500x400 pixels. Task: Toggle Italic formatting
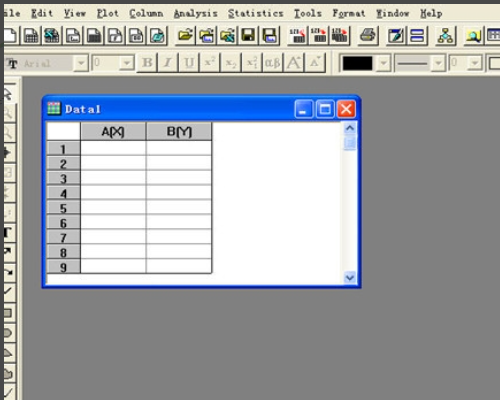pos(168,63)
